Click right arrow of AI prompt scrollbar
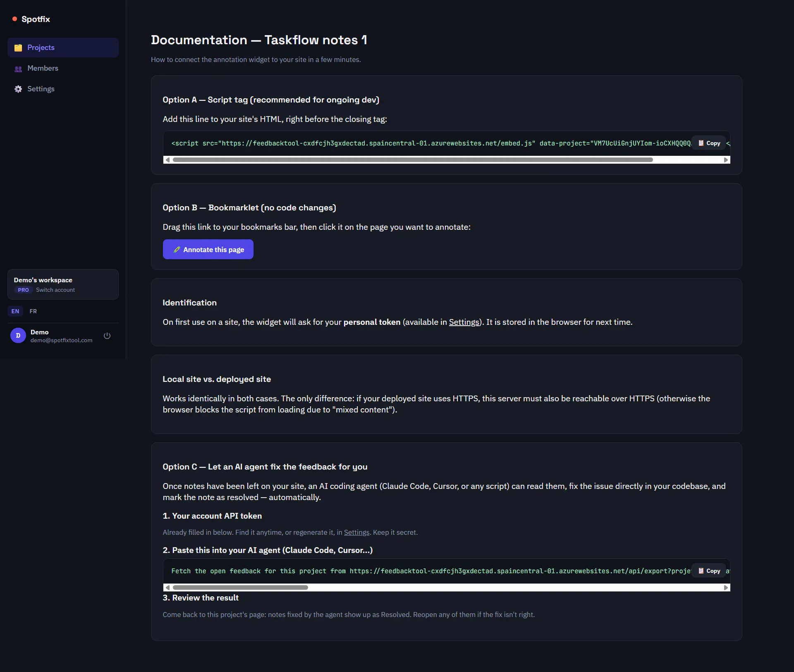 726,588
